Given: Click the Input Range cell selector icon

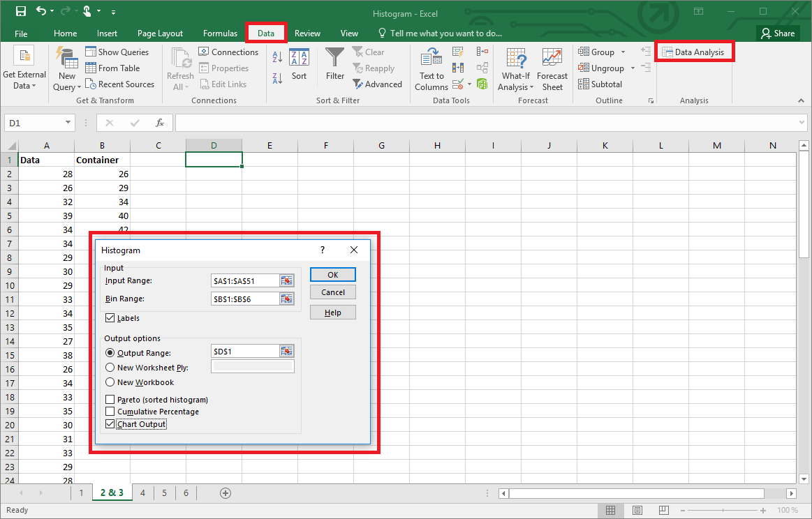Looking at the screenshot, I should pyautogui.click(x=286, y=280).
